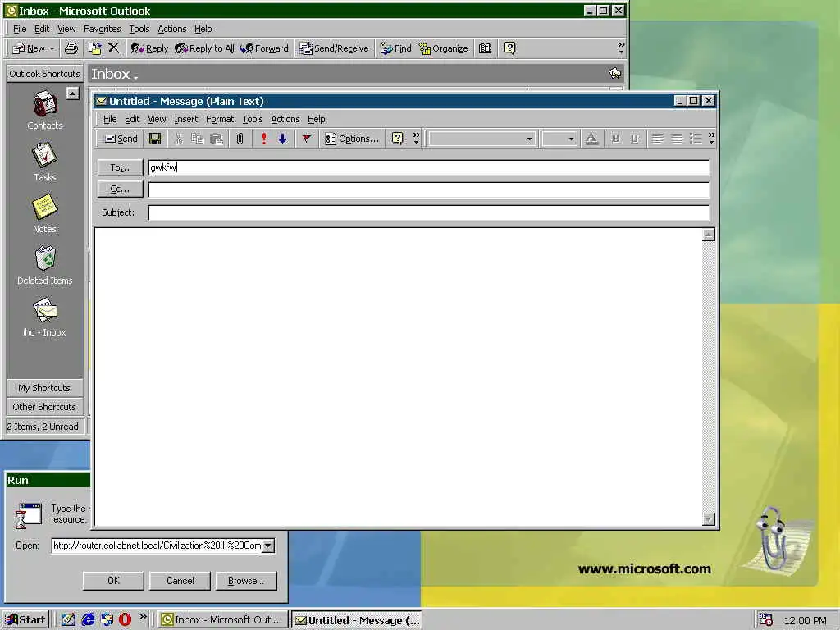The image size is (840, 630).
Task: Click the Cc... address button
Action: pos(120,189)
